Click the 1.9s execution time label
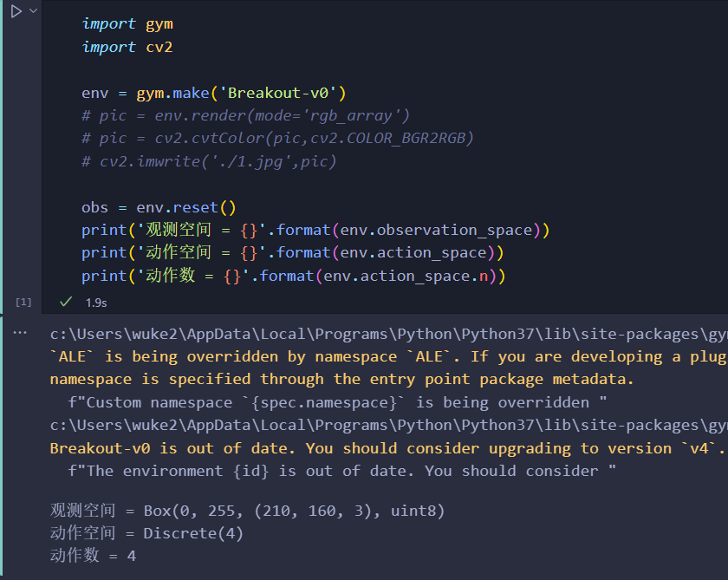 point(96,303)
